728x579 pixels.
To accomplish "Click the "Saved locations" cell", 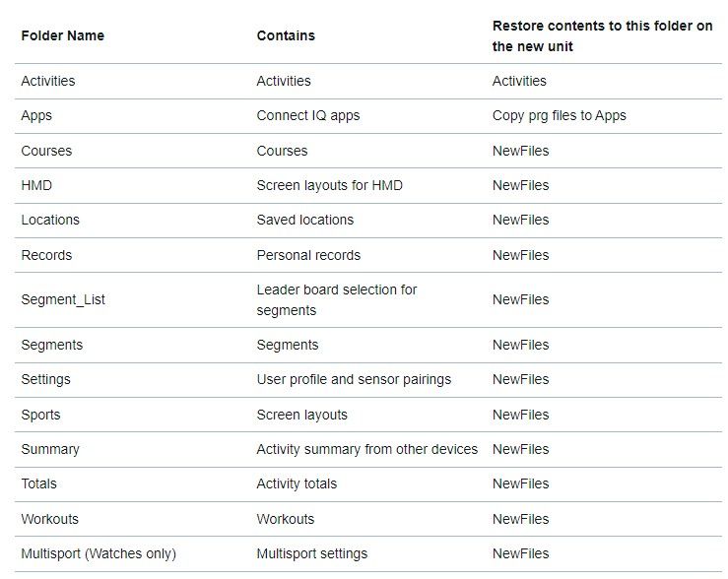I will (304, 220).
